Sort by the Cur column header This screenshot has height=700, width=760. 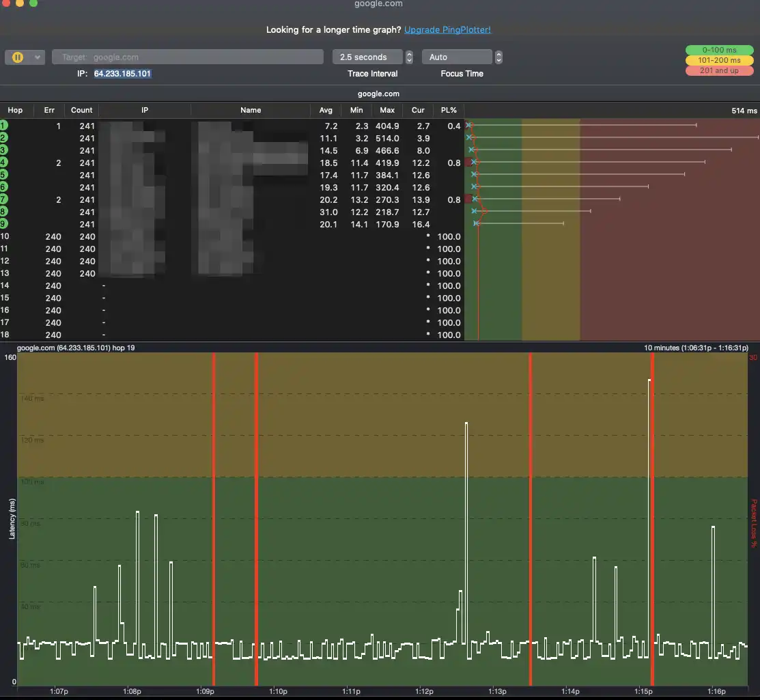[418, 110]
